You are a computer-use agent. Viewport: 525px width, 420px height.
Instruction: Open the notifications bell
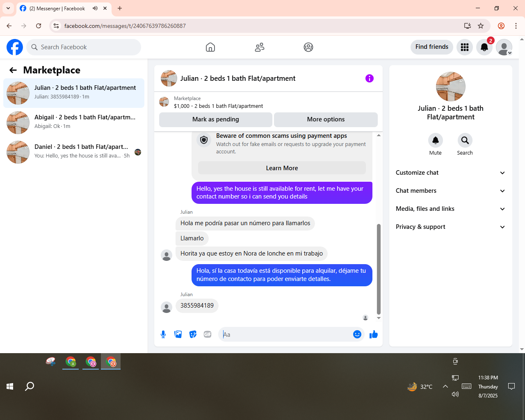point(484,47)
